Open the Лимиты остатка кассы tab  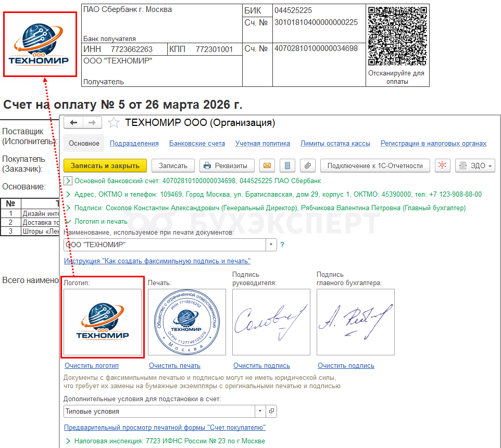tap(335, 144)
